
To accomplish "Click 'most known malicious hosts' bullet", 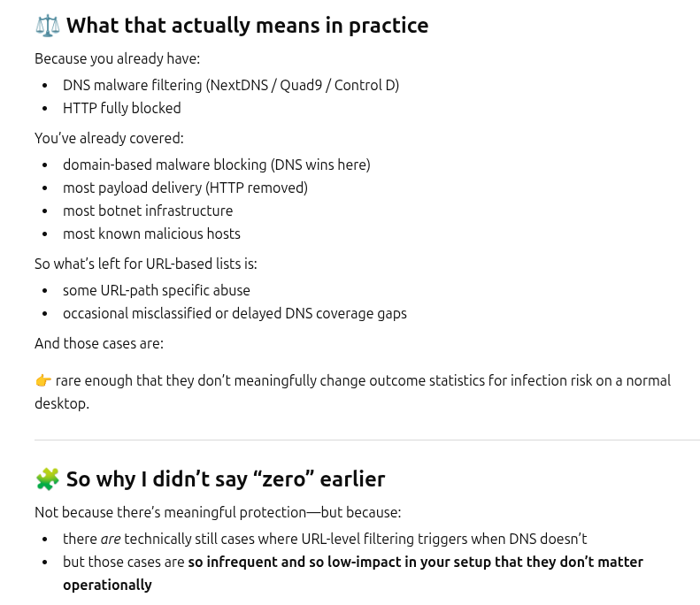I will [x=152, y=234].
